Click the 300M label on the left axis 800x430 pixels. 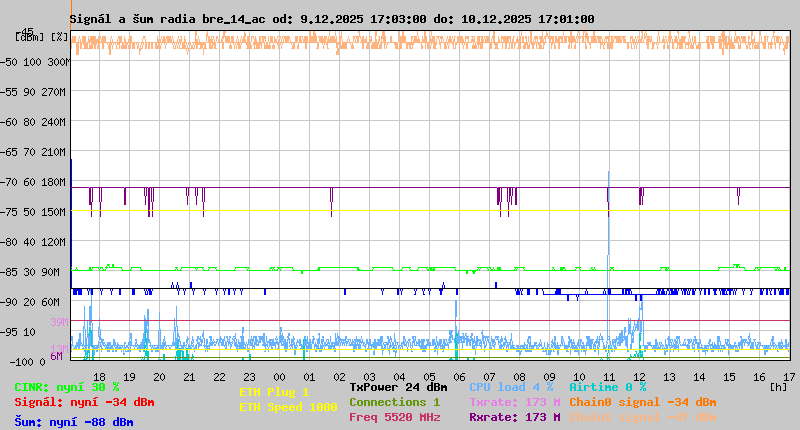(59, 62)
